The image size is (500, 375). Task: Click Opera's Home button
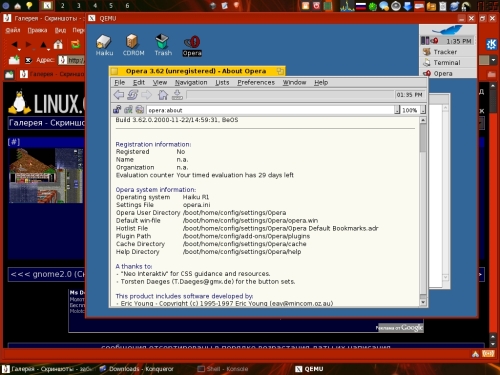(x=163, y=95)
